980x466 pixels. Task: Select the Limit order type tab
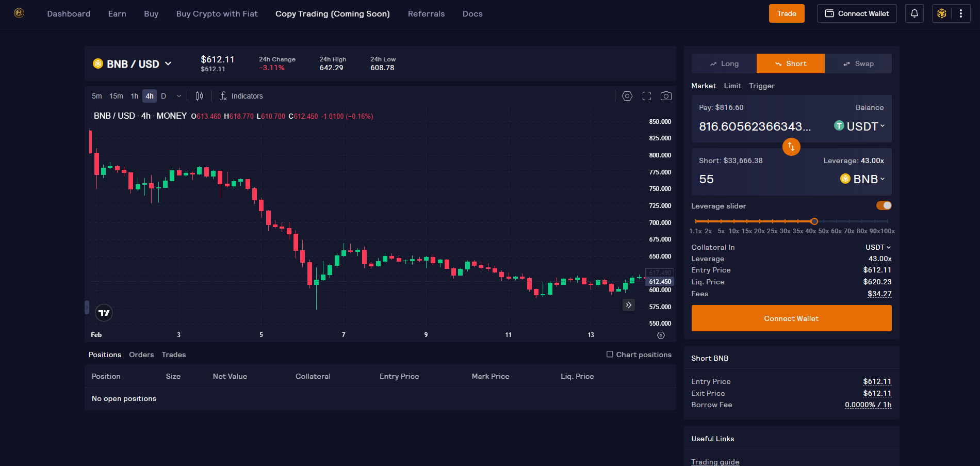[x=732, y=86]
